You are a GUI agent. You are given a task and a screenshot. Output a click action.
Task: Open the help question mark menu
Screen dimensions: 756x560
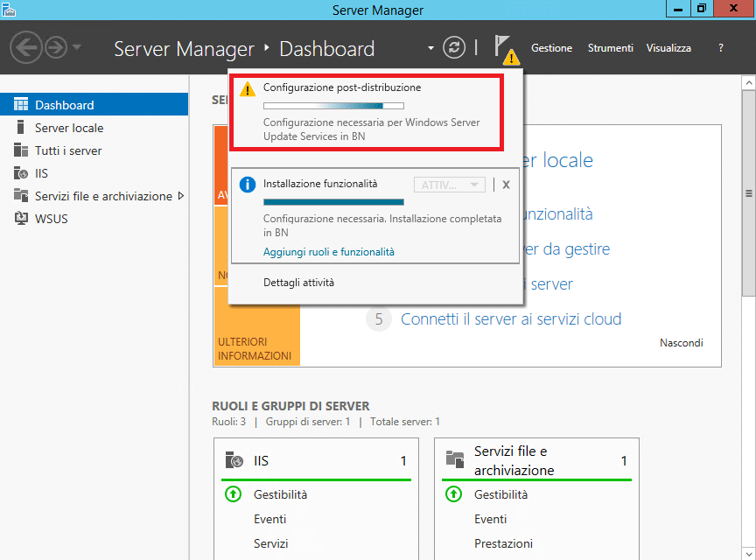click(721, 48)
